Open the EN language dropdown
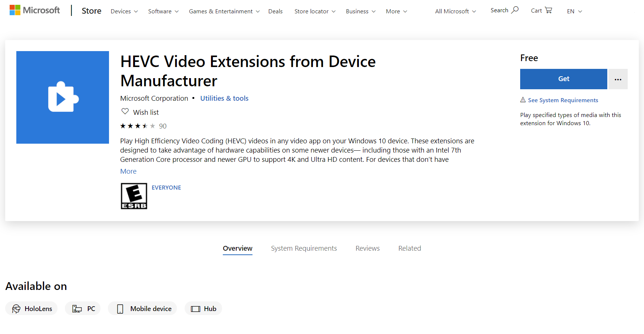Viewport: 644px width, 334px height. [574, 11]
